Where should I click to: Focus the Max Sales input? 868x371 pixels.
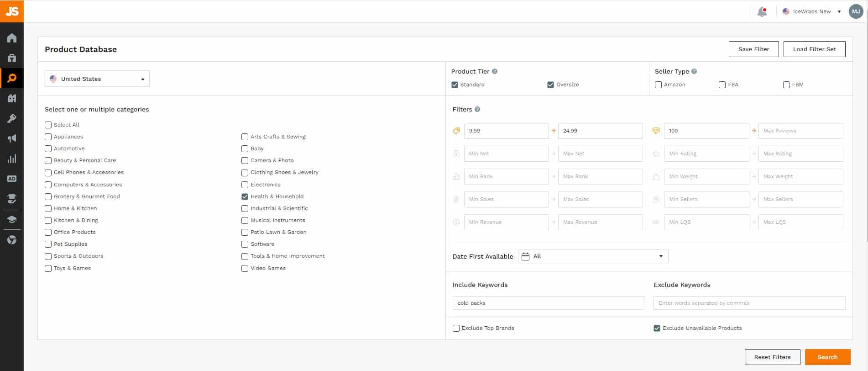coord(600,199)
